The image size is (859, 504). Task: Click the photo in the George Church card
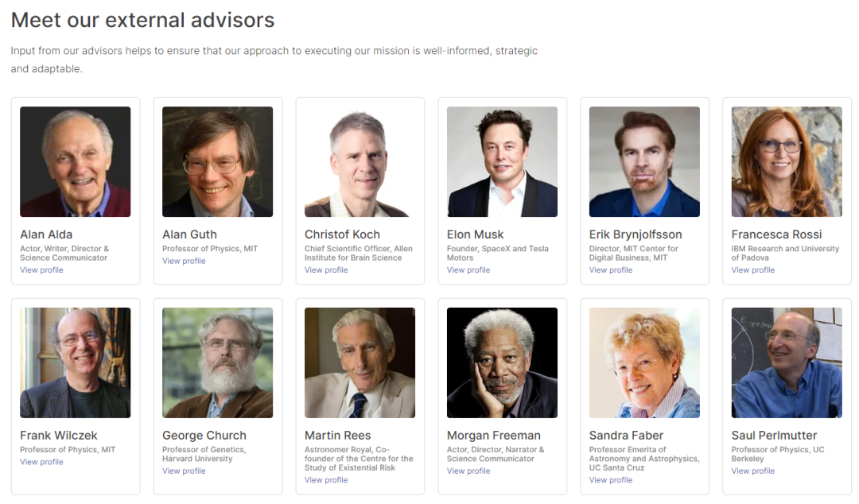[217, 362]
